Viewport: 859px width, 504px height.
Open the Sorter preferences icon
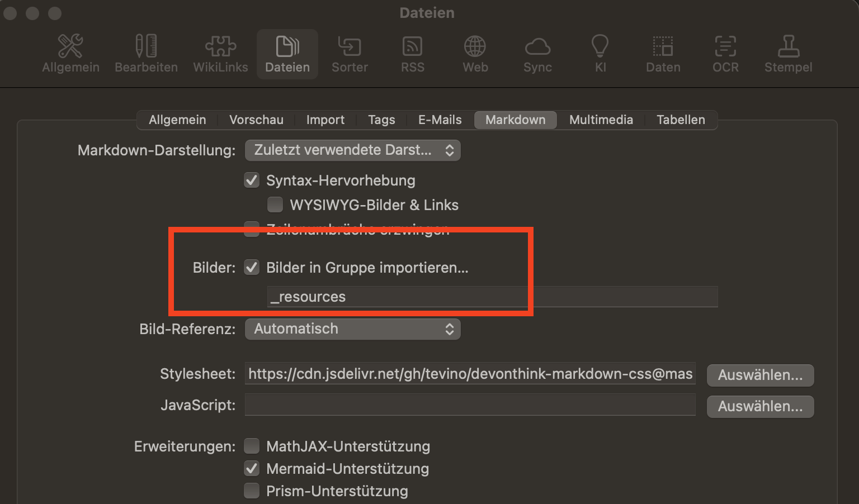tap(350, 54)
